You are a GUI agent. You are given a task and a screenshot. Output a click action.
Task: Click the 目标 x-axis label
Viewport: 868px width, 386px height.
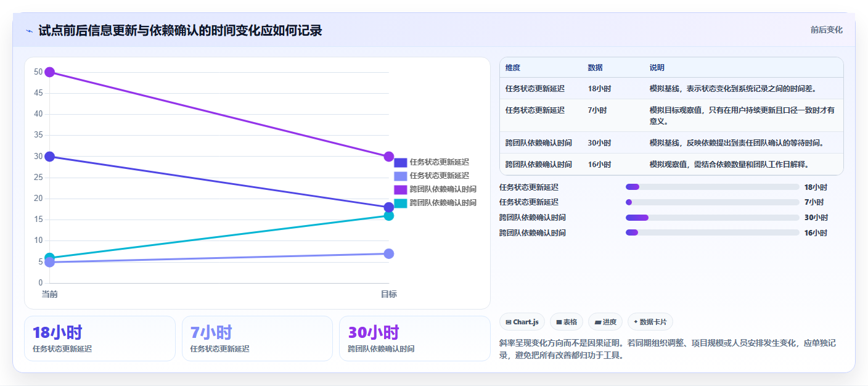click(389, 295)
